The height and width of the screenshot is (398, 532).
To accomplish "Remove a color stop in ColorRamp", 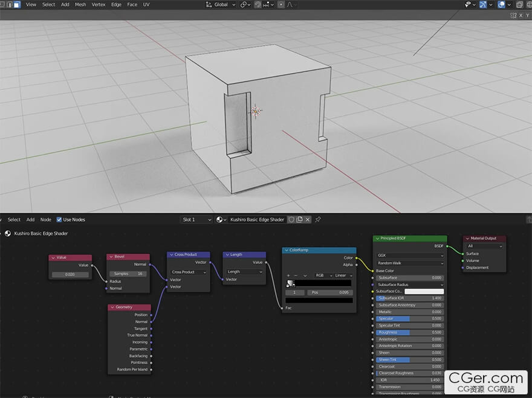I will coord(296,275).
